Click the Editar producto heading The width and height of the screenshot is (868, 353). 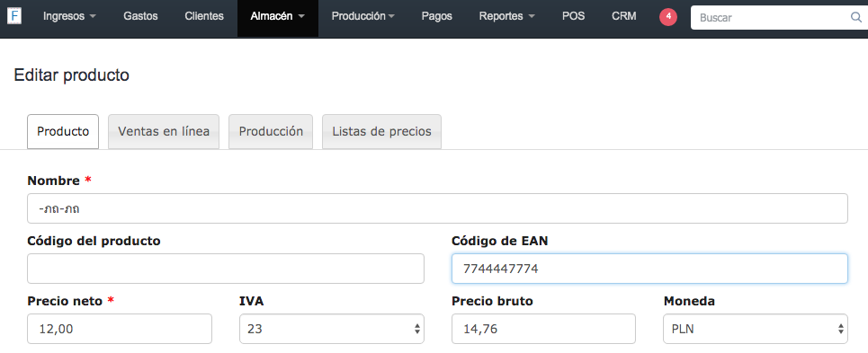tap(71, 75)
